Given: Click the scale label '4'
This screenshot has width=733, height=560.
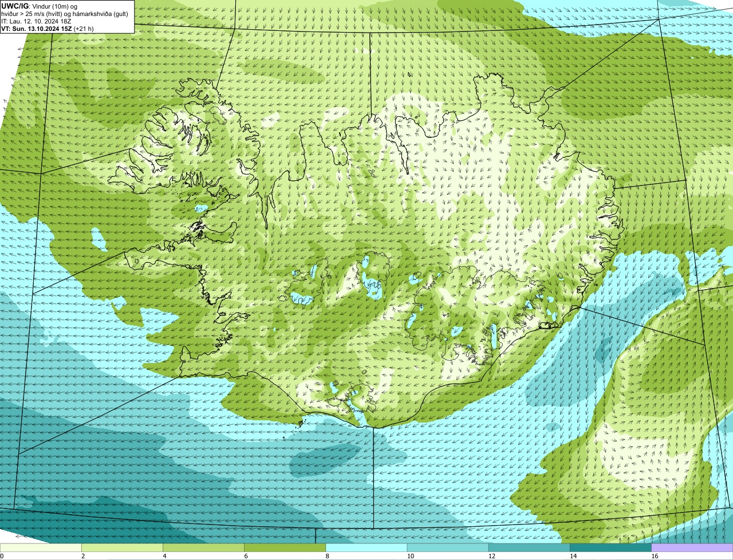Looking at the screenshot, I should tap(164, 556).
